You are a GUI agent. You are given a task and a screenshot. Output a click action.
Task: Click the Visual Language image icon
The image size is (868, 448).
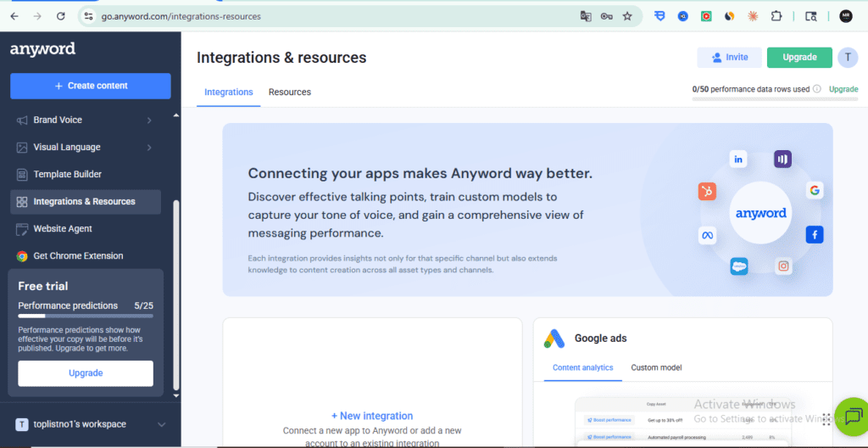(21, 148)
